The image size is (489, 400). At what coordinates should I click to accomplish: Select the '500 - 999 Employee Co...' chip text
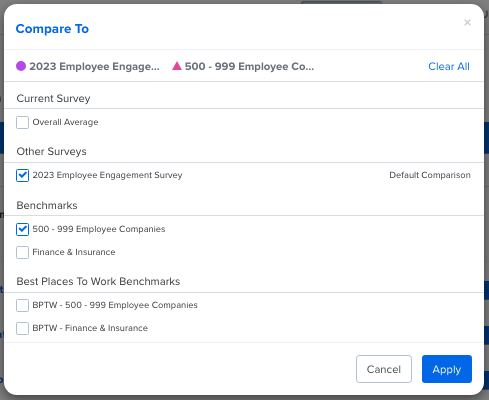(x=249, y=66)
